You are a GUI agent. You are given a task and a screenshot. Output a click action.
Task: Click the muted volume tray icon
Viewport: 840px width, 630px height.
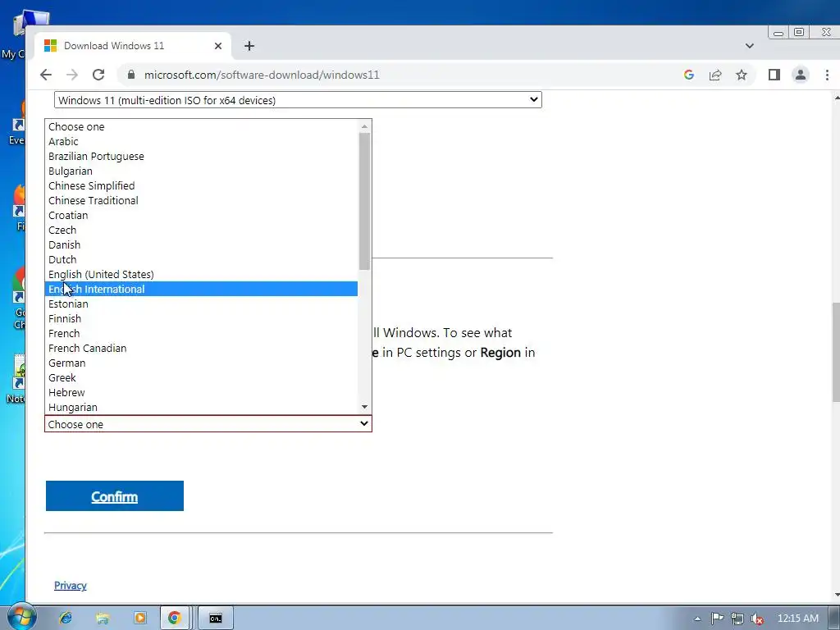[757, 619]
